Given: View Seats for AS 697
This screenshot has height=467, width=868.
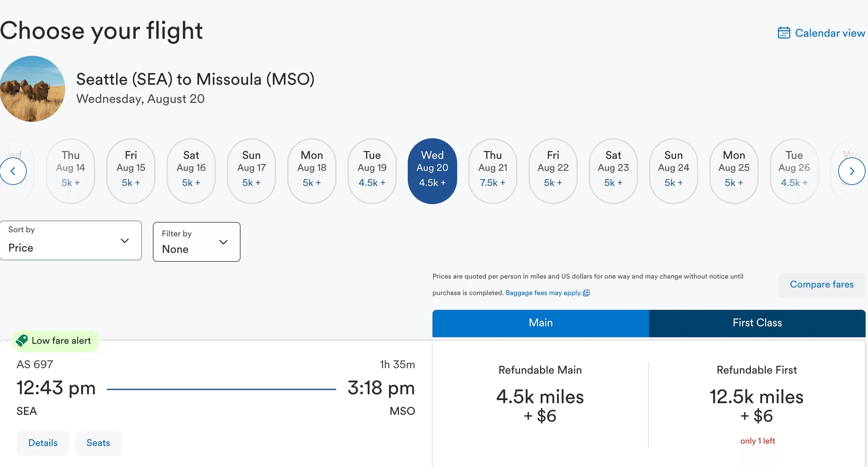Looking at the screenshot, I should coord(98,443).
